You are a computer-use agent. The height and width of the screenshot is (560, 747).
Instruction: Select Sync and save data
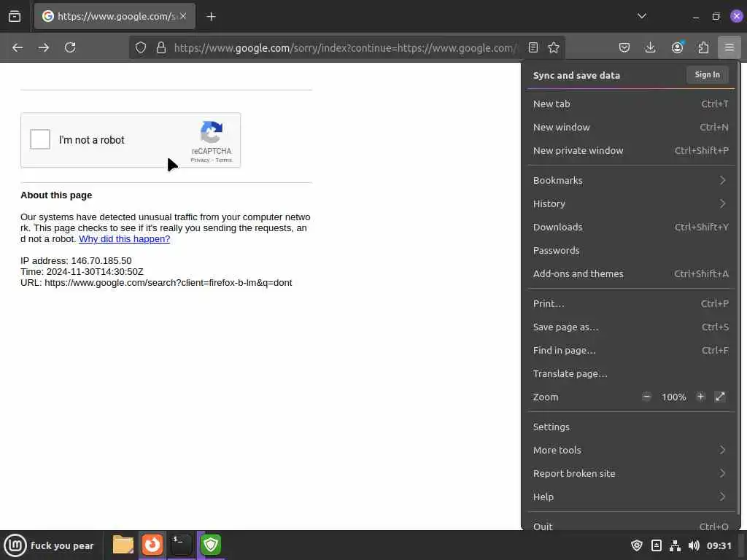[x=576, y=75]
